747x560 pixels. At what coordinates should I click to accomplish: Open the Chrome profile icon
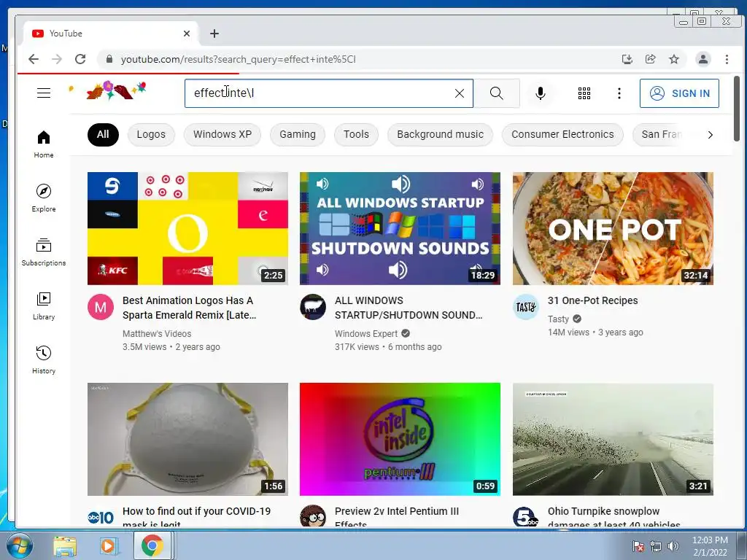click(703, 59)
